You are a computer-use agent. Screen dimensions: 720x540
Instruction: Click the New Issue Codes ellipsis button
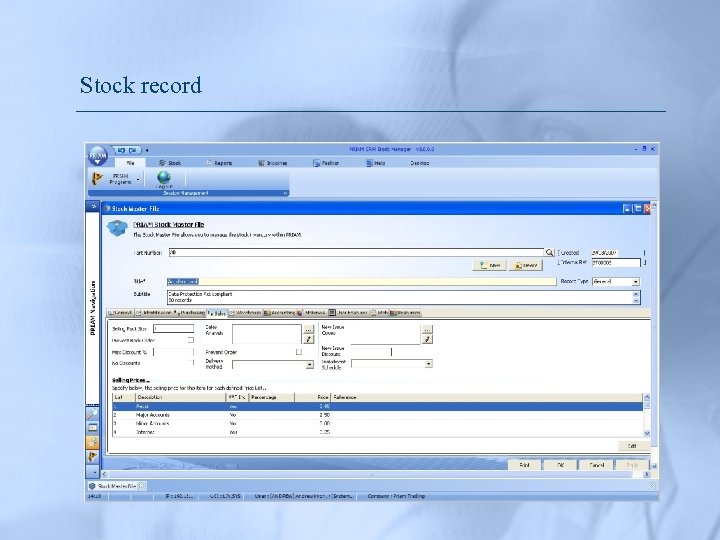pos(427,330)
